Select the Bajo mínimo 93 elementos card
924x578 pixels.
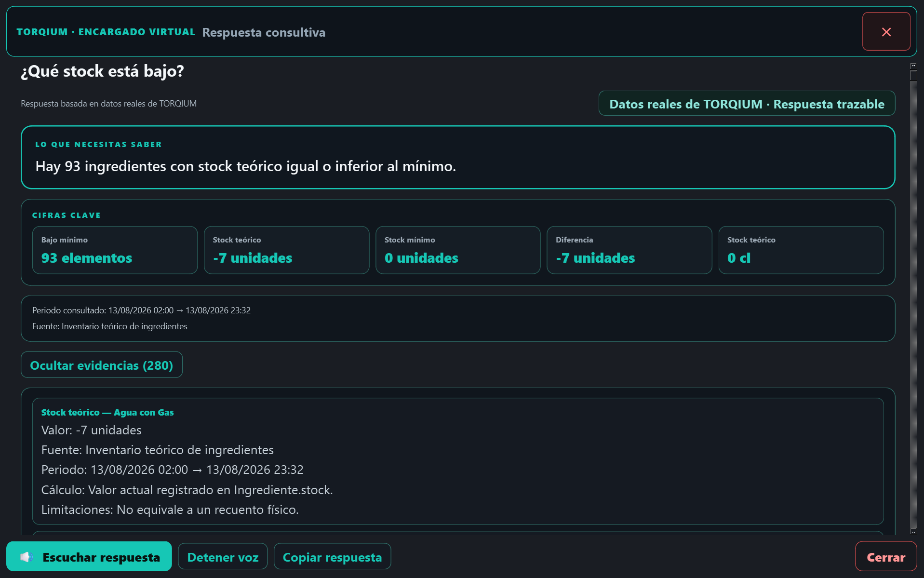(x=115, y=250)
